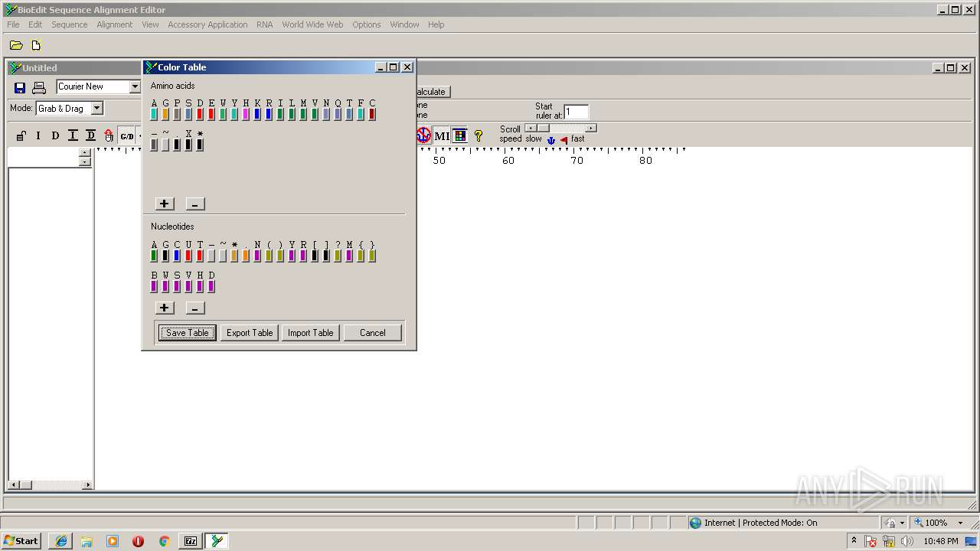Open the Options menu
The width and height of the screenshot is (980, 551).
click(367, 24)
